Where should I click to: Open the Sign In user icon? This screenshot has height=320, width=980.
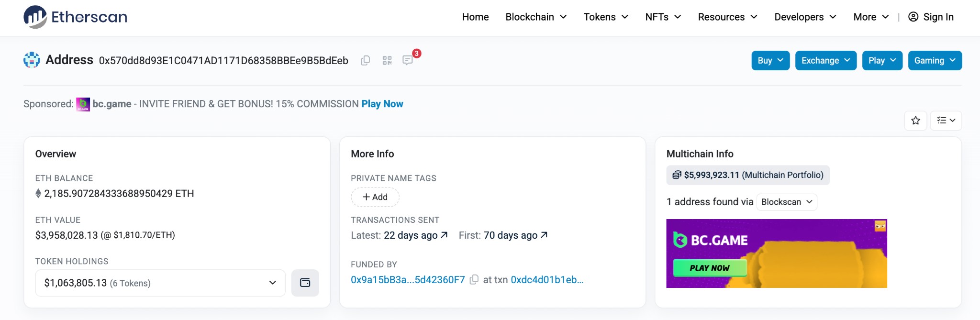913,17
